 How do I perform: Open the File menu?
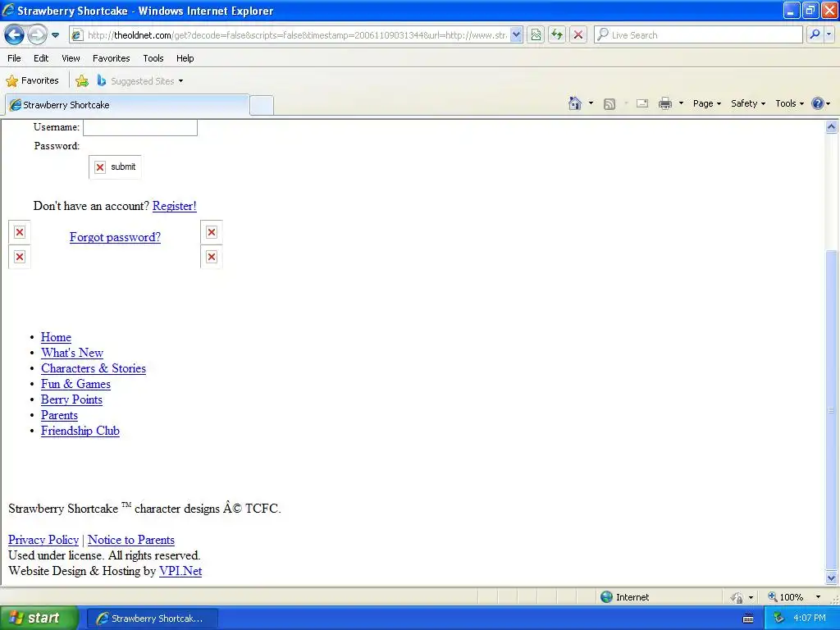(15, 58)
